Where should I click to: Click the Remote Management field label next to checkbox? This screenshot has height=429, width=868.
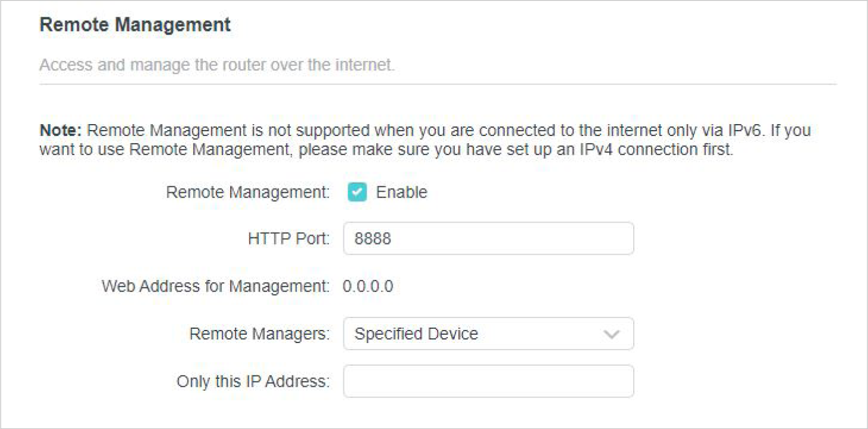(247, 192)
